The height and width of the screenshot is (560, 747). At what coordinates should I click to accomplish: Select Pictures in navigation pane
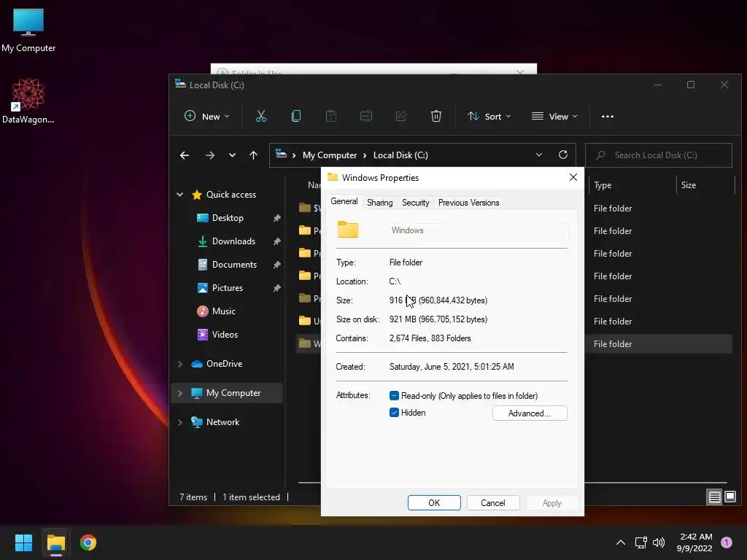(x=228, y=288)
